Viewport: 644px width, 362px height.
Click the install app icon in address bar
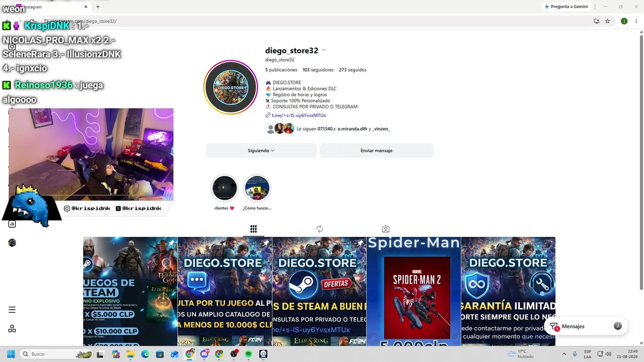tap(596, 21)
